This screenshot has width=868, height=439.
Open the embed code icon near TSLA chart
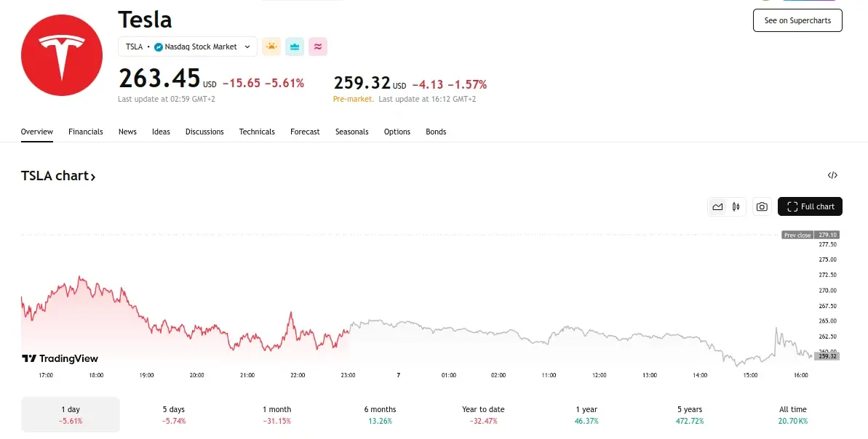click(x=832, y=175)
